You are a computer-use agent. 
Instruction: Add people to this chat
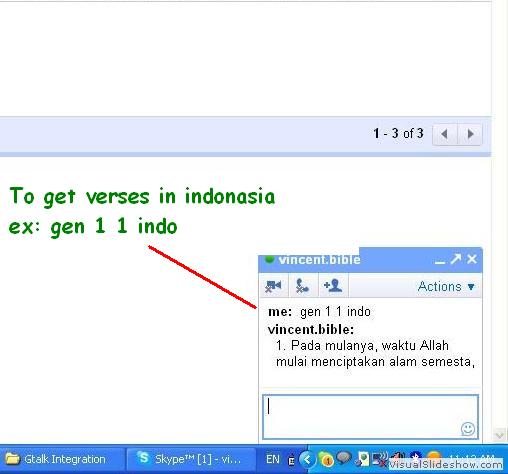pos(333,286)
